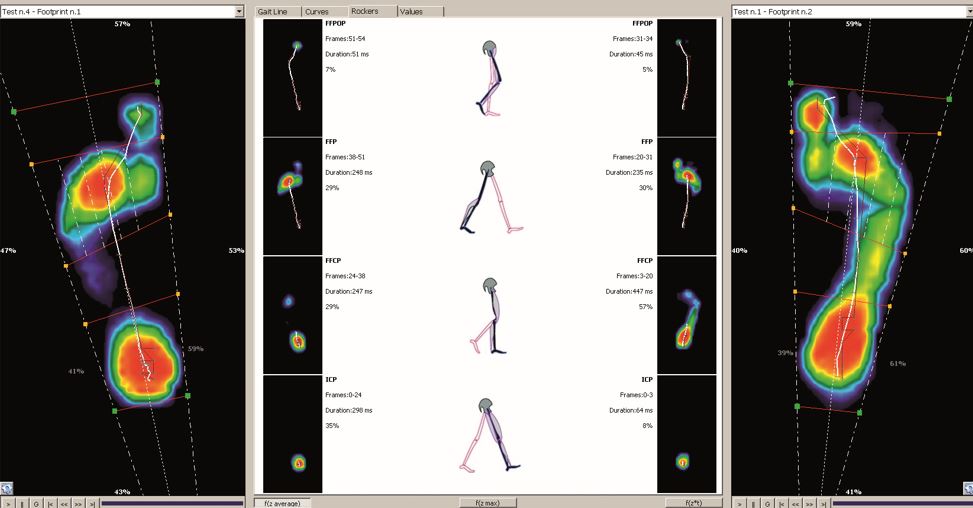The image size is (973, 508).
Task: Pause playback in the left footprint panel
Action: [x=22, y=504]
